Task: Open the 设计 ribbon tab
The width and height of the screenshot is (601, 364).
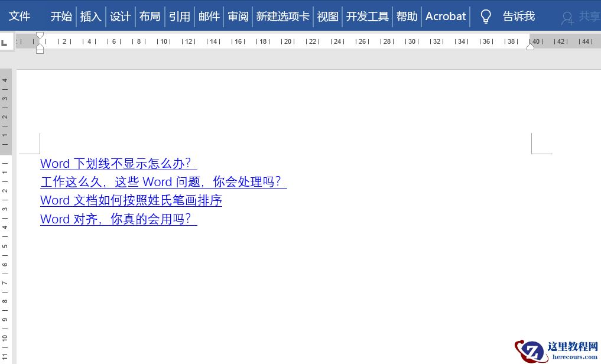Action: click(x=120, y=16)
